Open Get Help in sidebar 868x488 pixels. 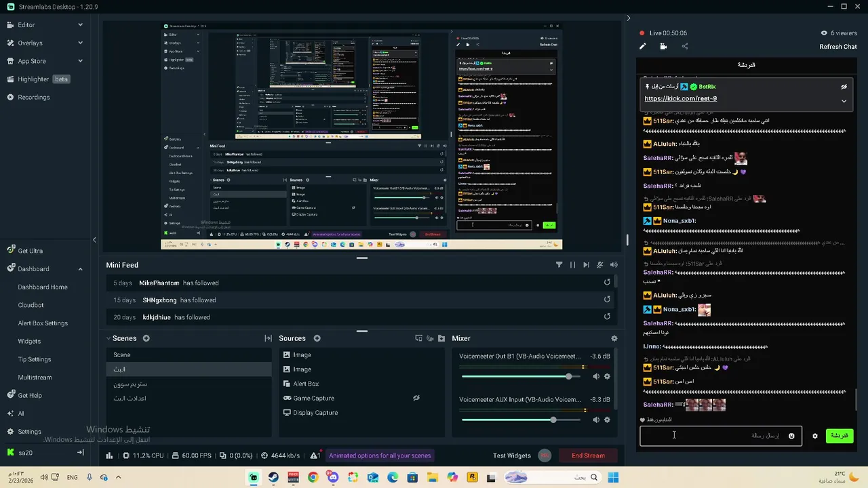(30, 395)
